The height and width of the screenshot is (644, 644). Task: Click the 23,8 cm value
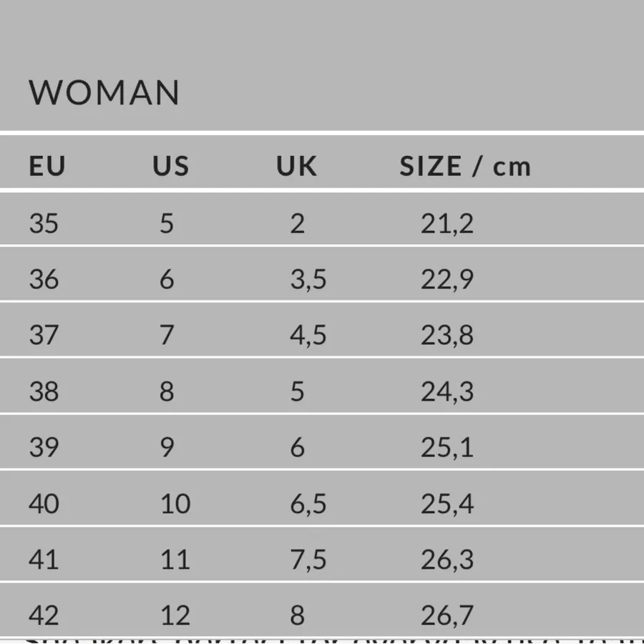click(x=447, y=335)
